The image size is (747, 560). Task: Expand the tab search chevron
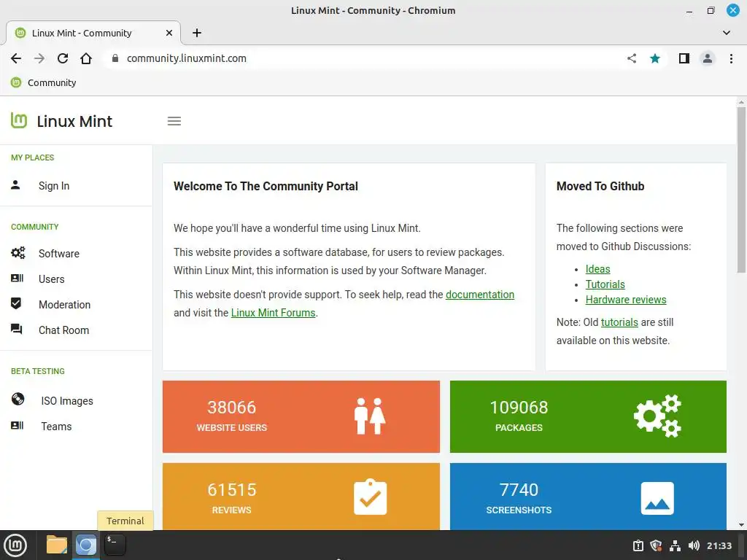(x=727, y=33)
